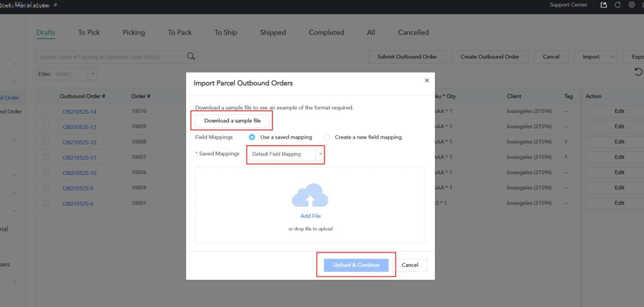644x307 pixels.
Task: Close the Import Parcel Outbound Orders dialog
Action: pos(426,80)
